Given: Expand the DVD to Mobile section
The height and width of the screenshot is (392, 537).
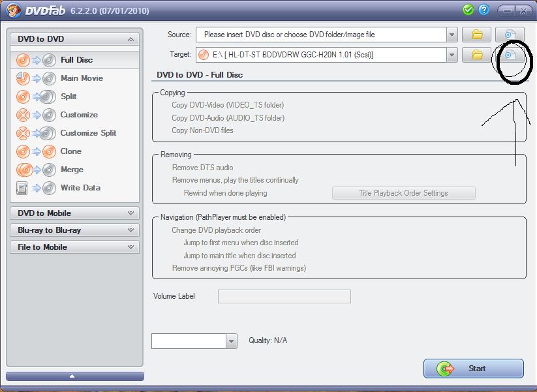Looking at the screenshot, I should point(74,213).
